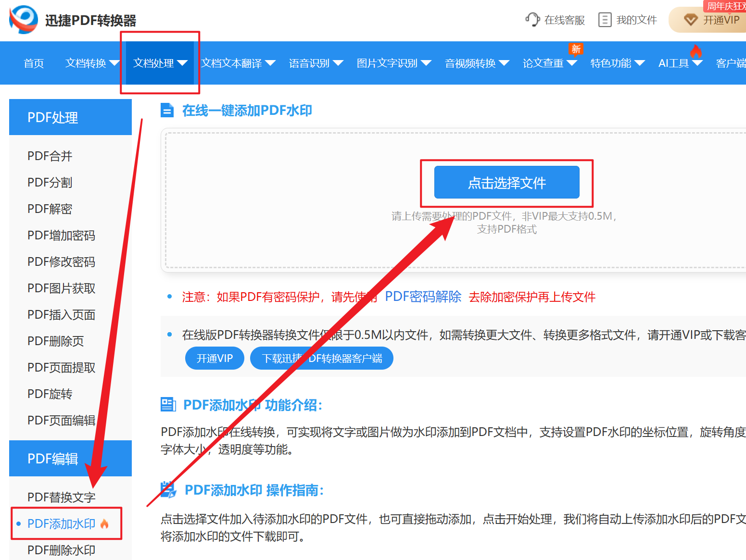This screenshot has width=746, height=560.
Task: Select PDF合并 in the sidebar
Action: click(50, 156)
